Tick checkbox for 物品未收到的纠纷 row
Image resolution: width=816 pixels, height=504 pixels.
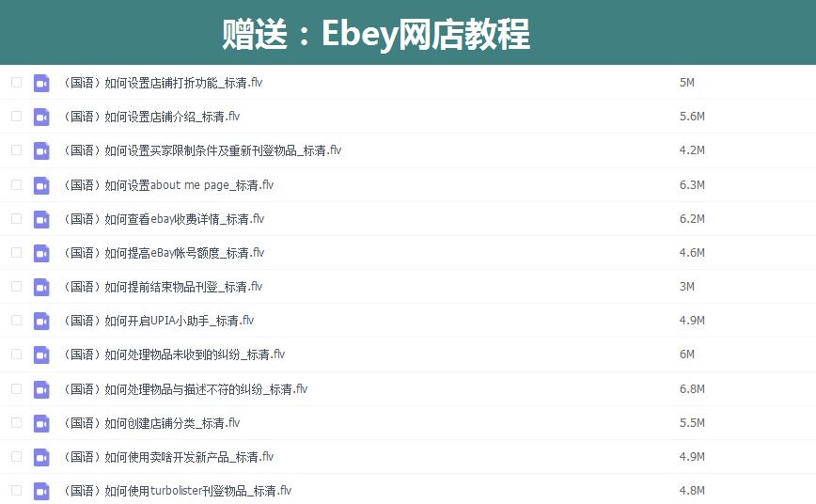[x=16, y=354]
